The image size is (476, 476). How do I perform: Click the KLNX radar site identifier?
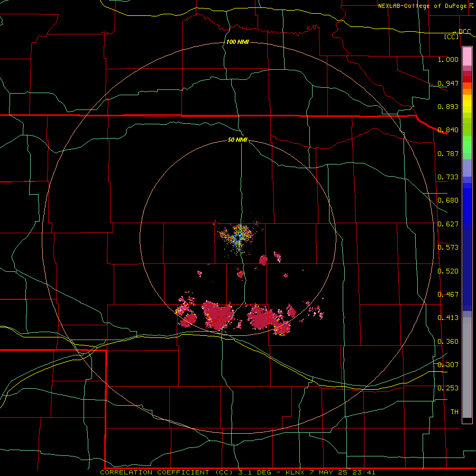pyautogui.click(x=295, y=472)
